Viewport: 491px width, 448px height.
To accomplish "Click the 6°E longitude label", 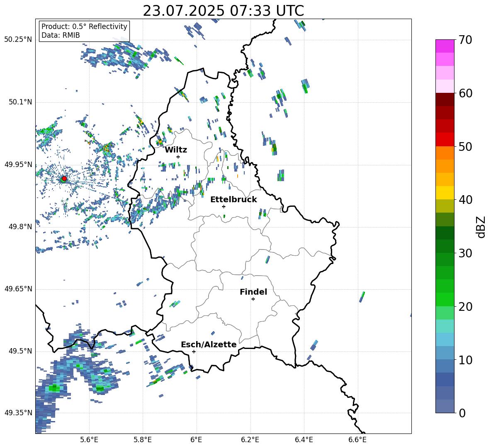I will (196, 440).
